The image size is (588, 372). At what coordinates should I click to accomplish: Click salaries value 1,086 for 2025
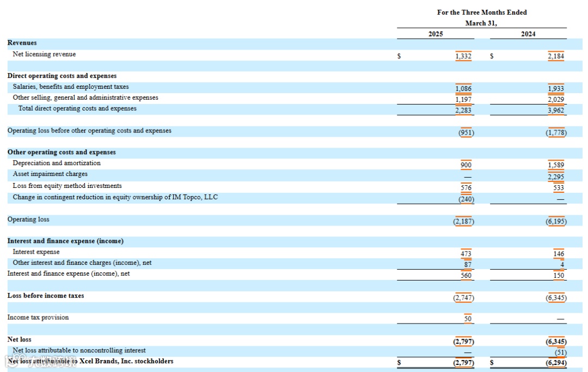(463, 89)
